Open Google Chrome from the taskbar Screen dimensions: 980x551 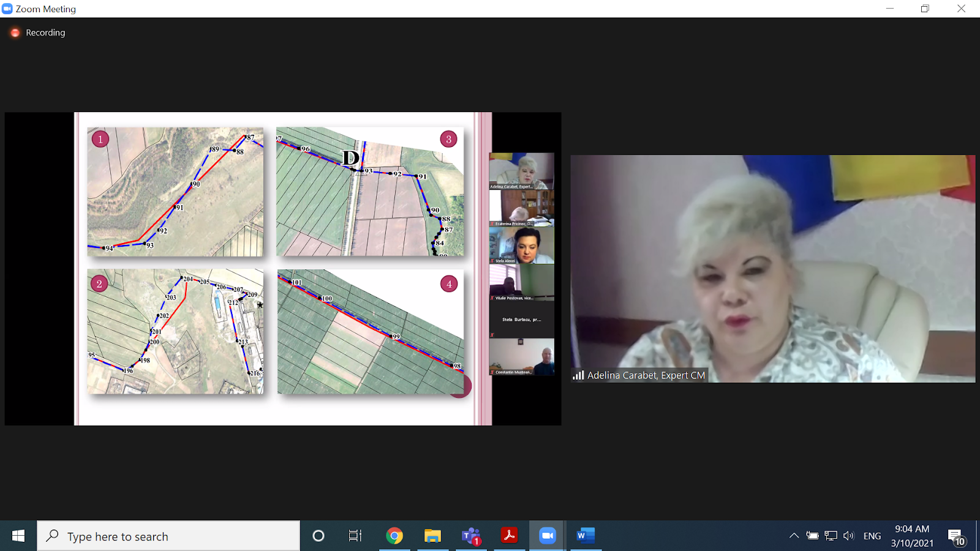[x=394, y=536]
